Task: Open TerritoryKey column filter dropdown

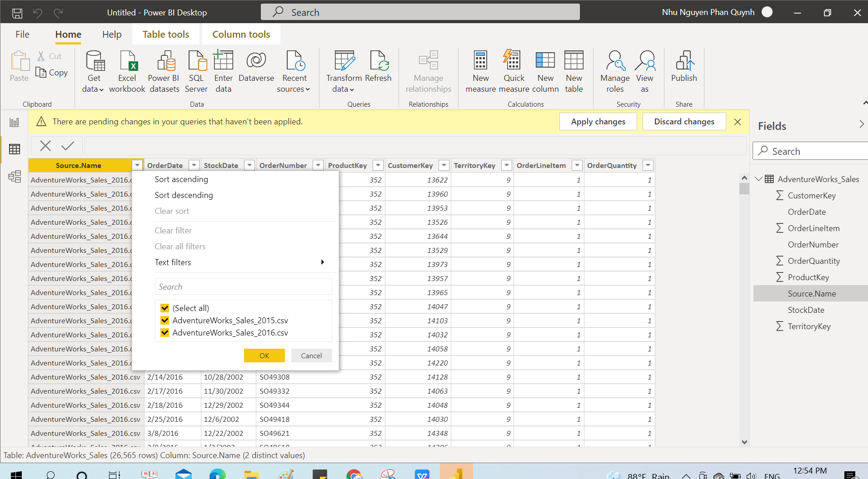Action: click(x=507, y=165)
